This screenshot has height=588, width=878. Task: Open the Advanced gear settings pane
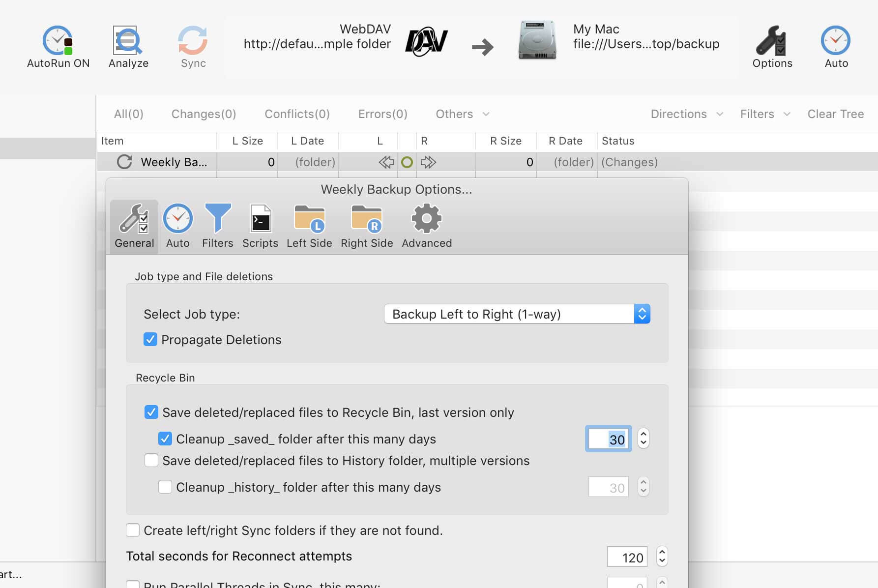click(426, 219)
